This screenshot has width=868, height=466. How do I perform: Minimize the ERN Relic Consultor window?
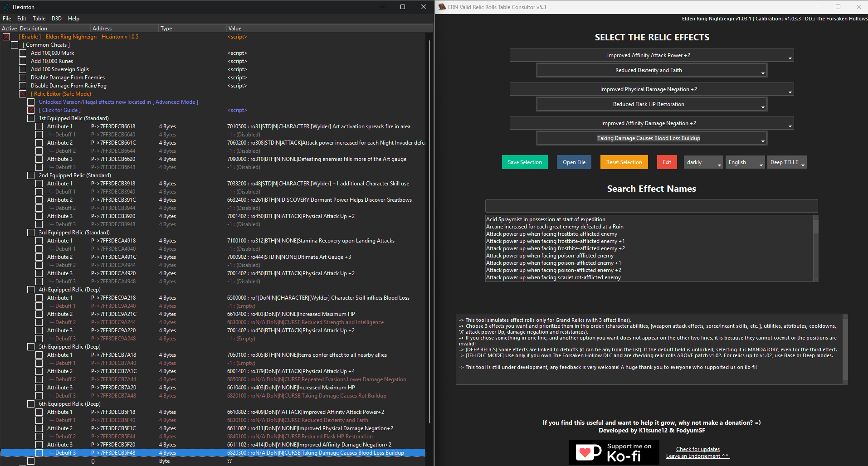point(818,7)
